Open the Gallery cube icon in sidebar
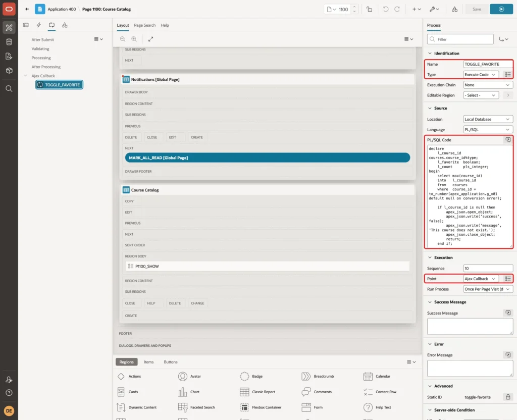Image resolution: width=517 pixels, height=420 pixels. (x=9, y=71)
